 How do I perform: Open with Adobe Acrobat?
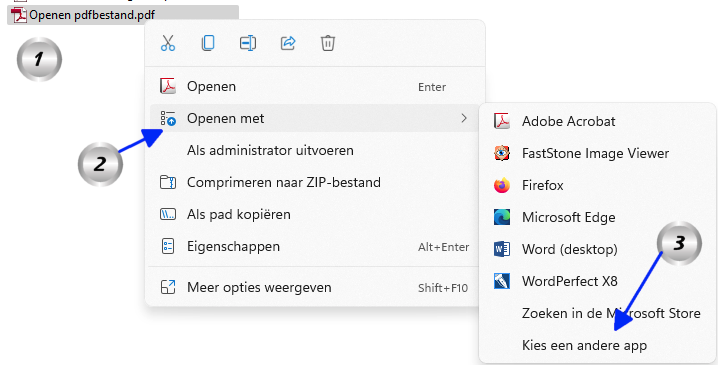(x=597, y=121)
